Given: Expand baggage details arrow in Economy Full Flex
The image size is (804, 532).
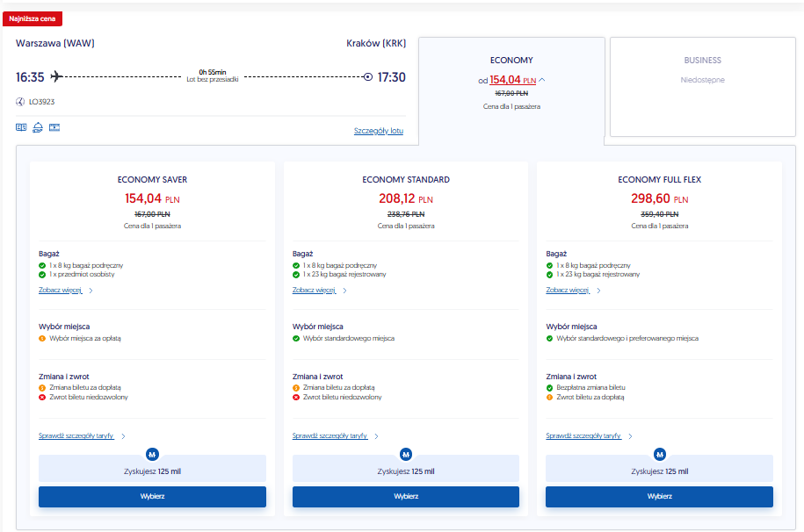Looking at the screenshot, I should click(598, 291).
